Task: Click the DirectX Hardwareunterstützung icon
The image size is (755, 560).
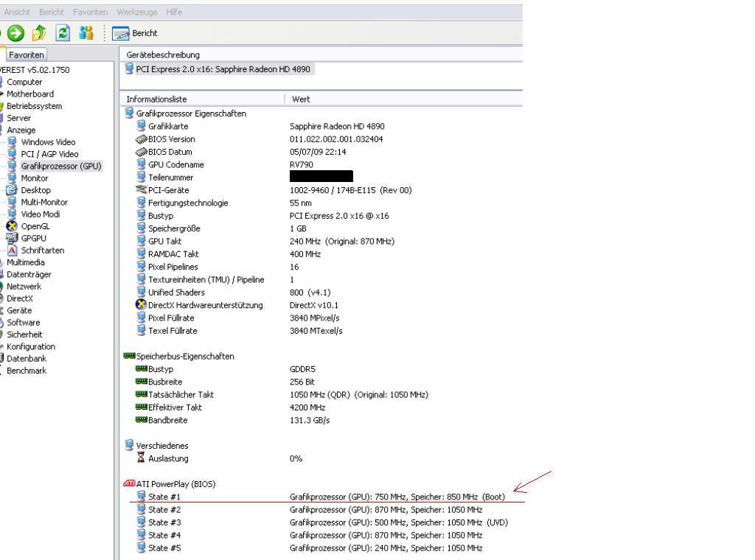Action: [x=141, y=304]
